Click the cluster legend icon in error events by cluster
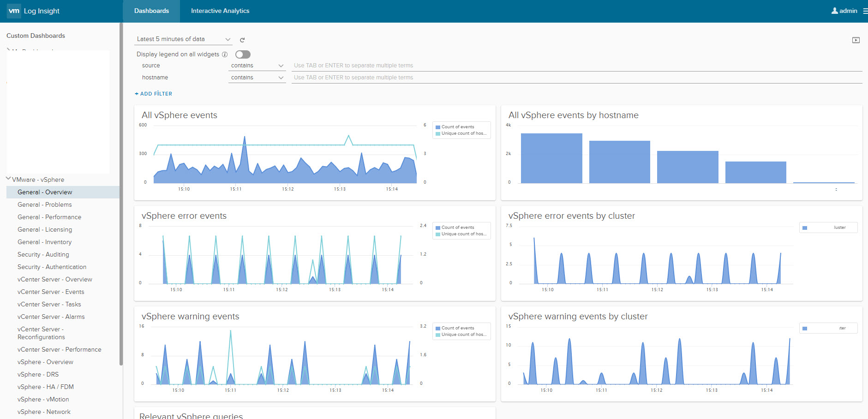The width and height of the screenshot is (868, 419). click(805, 228)
